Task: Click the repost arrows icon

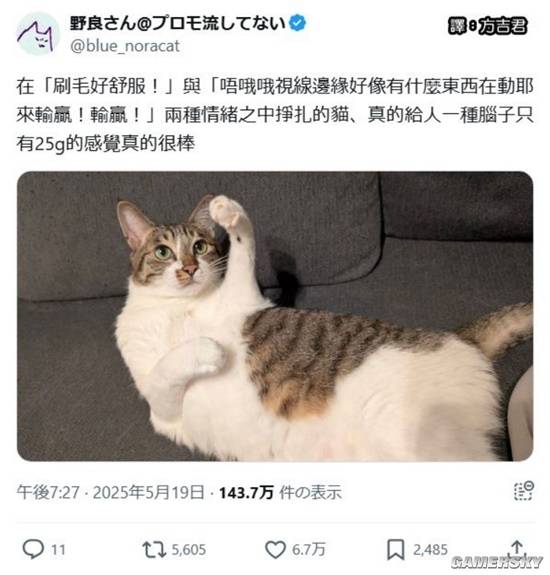Action: pos(154,550)
